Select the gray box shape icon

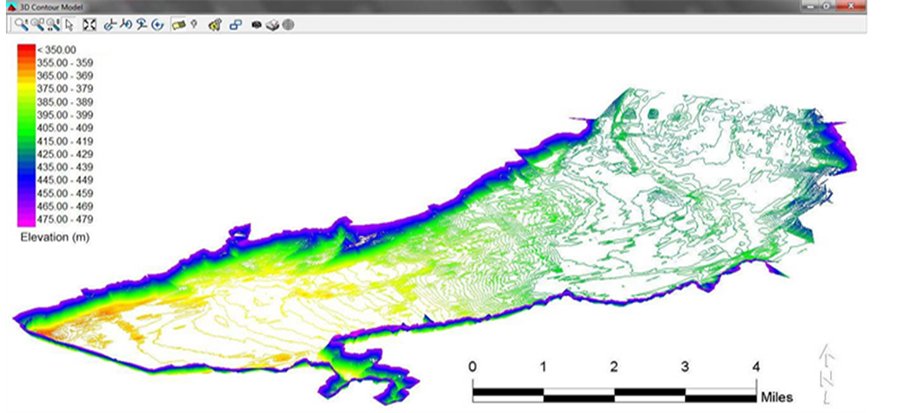pos(272,23)
